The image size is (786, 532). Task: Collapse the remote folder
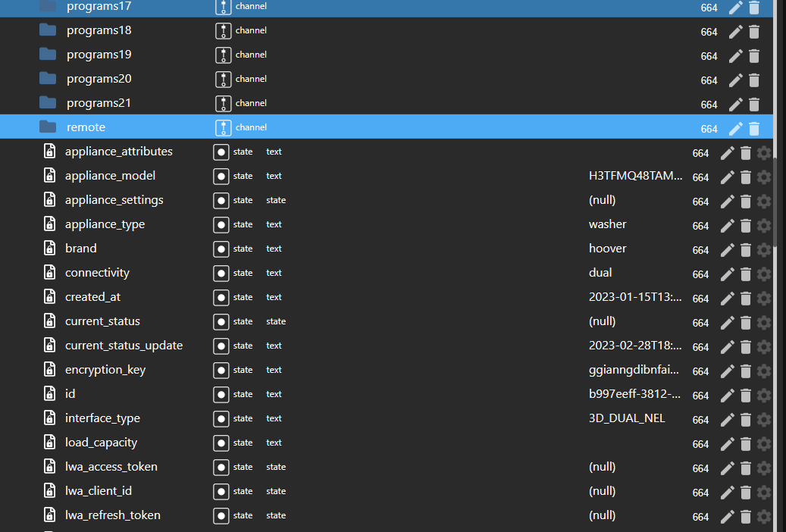(x=48, y=127)
